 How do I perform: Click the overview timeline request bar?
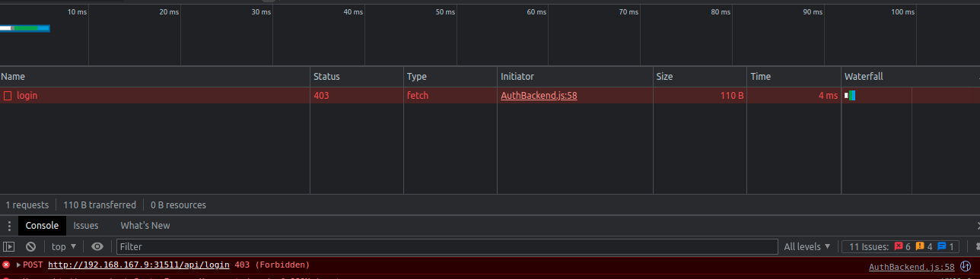(25, 28)
